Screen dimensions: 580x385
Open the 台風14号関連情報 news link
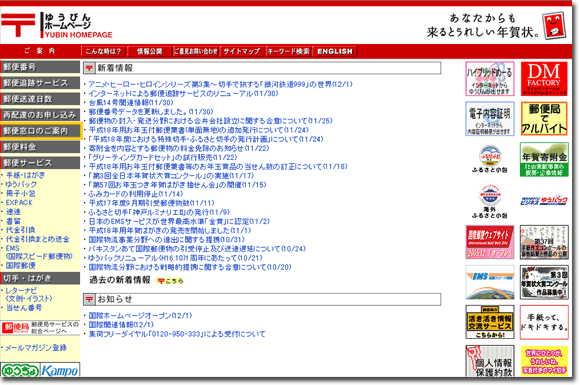[x=131, y=102]
